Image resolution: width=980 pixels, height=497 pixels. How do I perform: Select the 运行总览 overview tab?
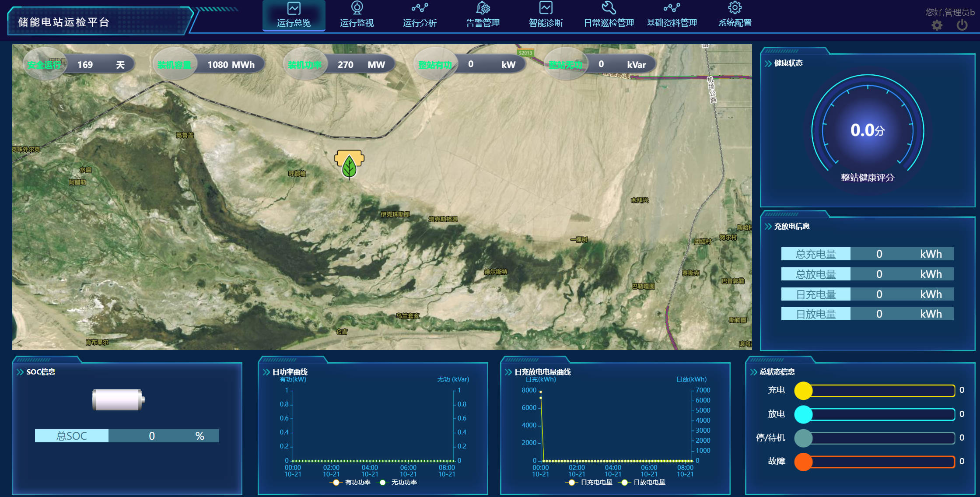(294, 23)
